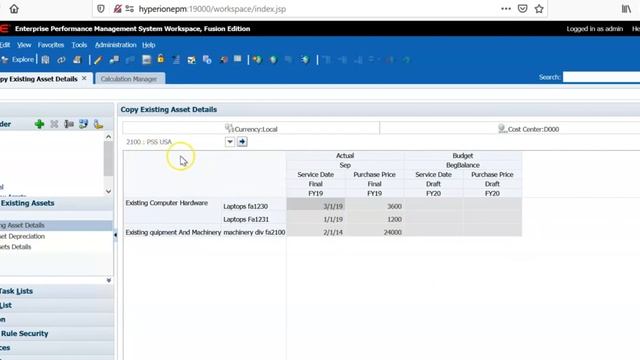Click the Explore toolbar button
This screenshot has height=360, width=640.
[x=18, y=60]
